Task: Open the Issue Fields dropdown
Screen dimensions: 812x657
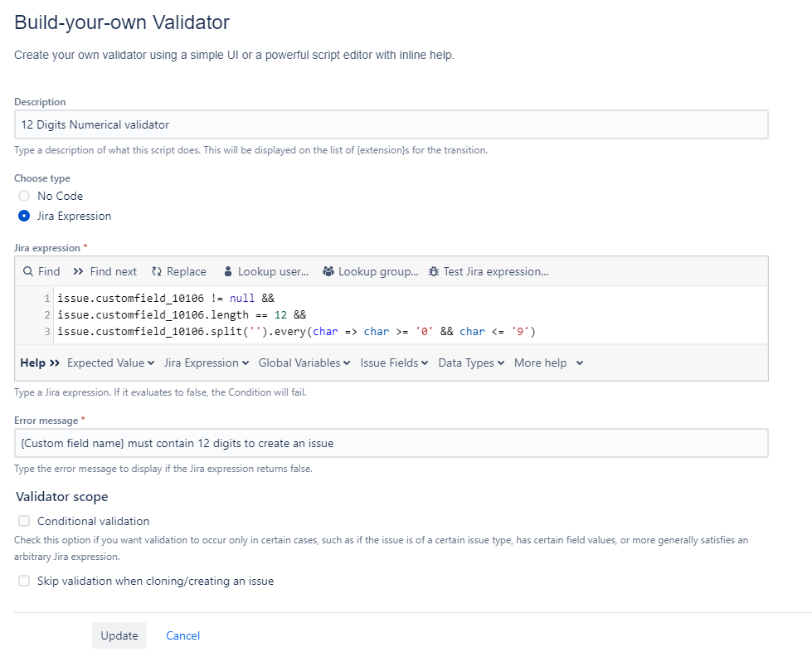Action: tap(394, 363)
